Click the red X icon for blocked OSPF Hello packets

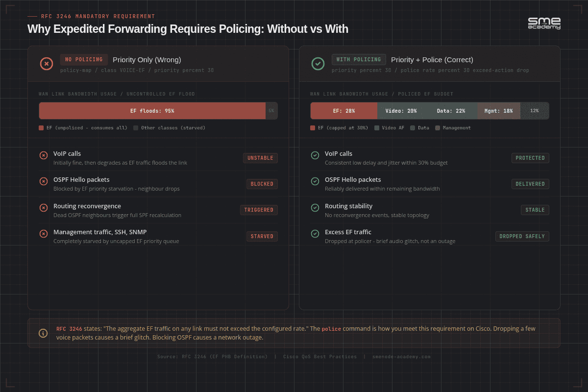pos(44,181)
